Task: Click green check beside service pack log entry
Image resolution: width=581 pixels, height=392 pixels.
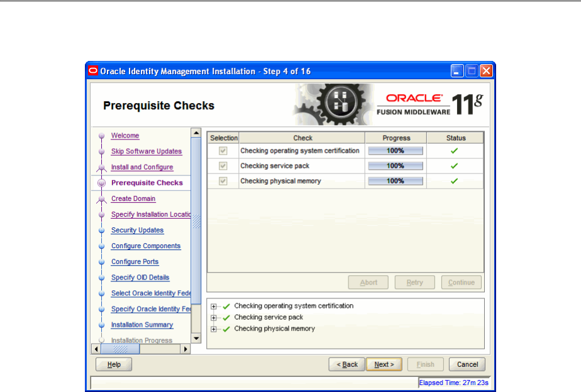Action: 226,318
